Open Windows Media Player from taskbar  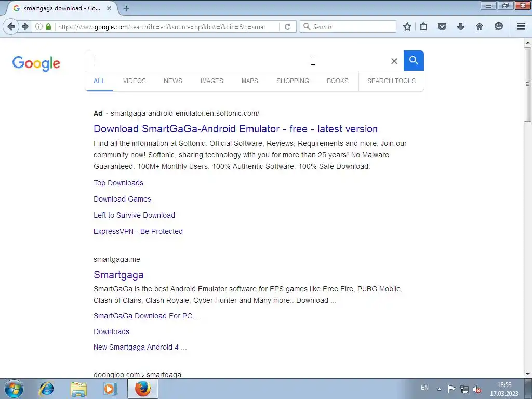point(110,389)
